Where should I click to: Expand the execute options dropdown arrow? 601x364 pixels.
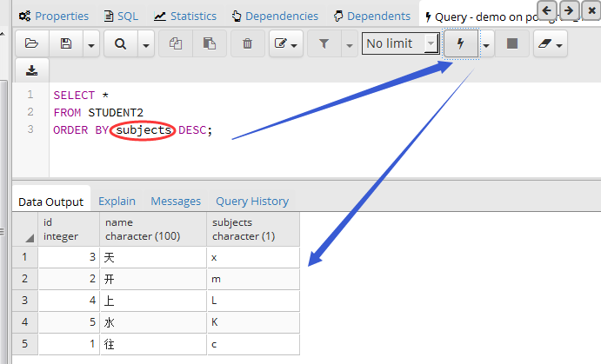(x=486, y=44)
